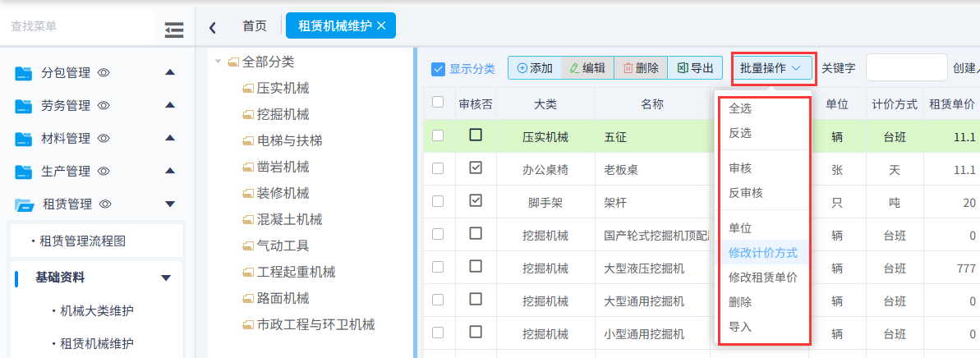This screenshot has height=358, width=980.
Task: Choose 全选 from the batch menu
Action: pyautogui.click(x=765, y=108)
